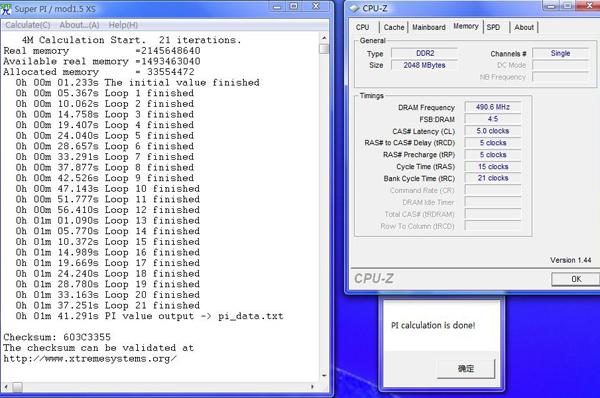
Task: Switch to the CPU tab in CPU-Z
Action: click(362, 27)
